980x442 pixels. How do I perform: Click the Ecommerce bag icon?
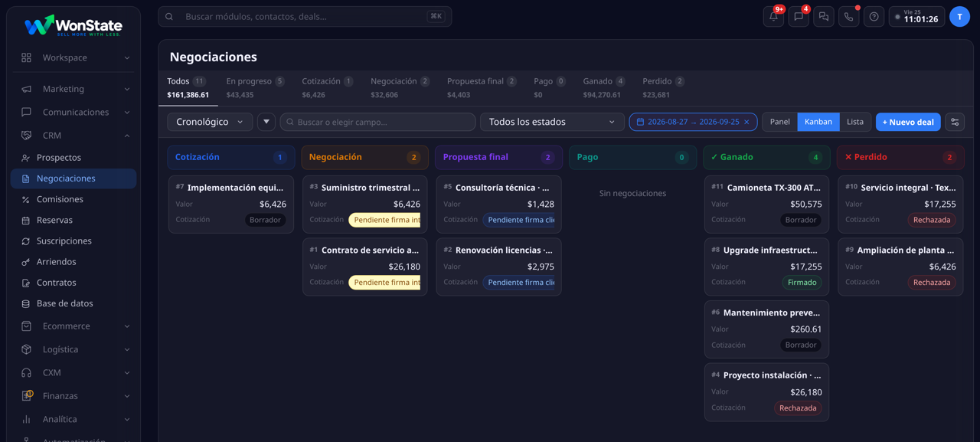click(x=26, y=326)
